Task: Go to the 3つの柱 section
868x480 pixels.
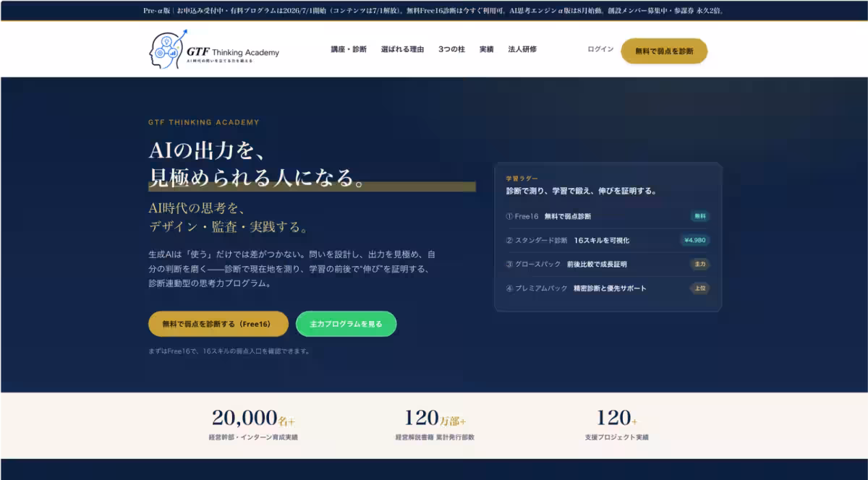Action: [451, 49]
